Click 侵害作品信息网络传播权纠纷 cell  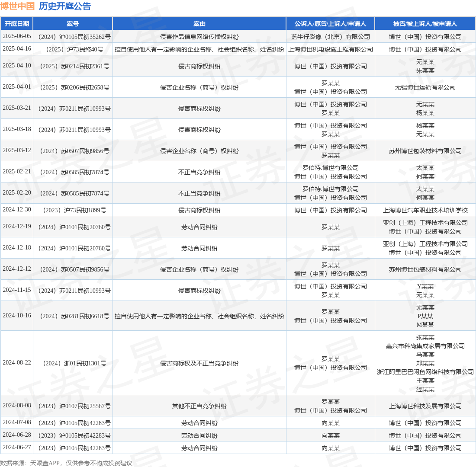(x=199, y=37)
